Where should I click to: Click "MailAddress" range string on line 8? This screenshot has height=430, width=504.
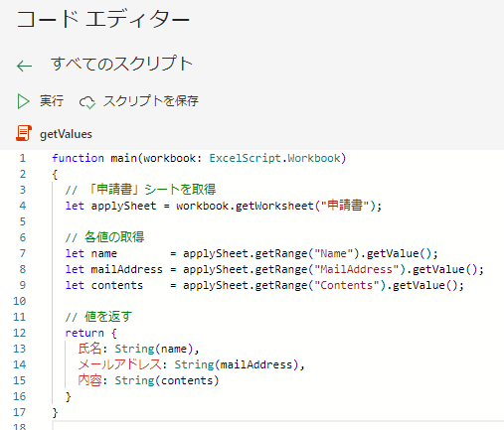[x=356, y=269]
